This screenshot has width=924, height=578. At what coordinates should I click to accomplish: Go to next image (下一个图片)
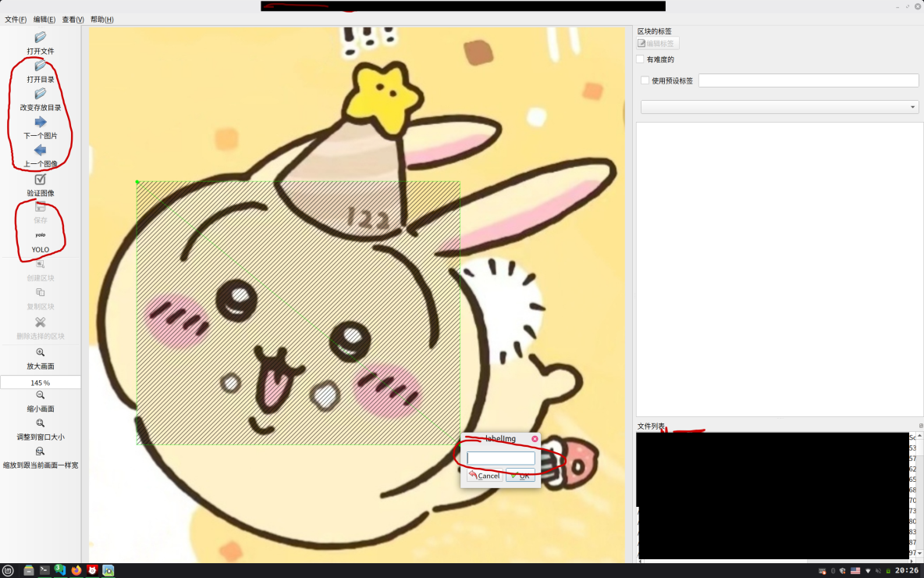40,127
